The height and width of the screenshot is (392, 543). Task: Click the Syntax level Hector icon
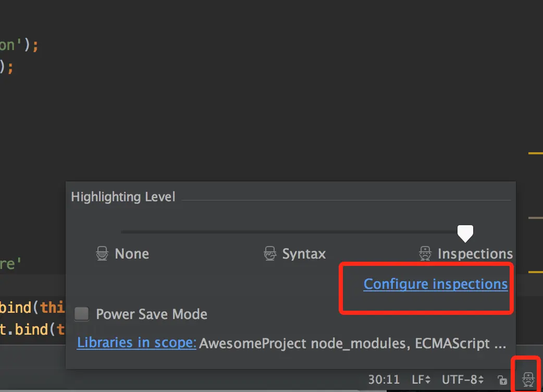(x=270, y=253)
